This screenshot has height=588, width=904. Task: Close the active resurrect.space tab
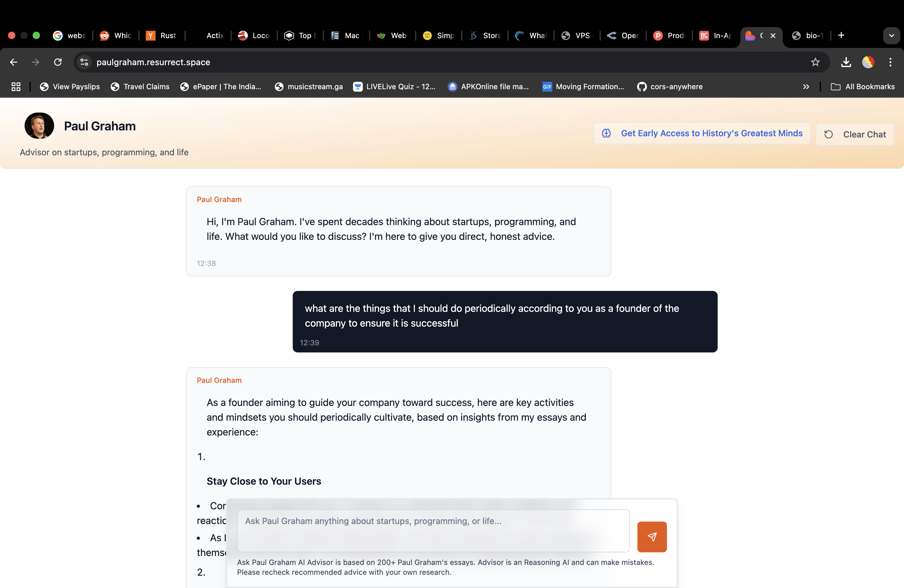click(x=773, y=35)
